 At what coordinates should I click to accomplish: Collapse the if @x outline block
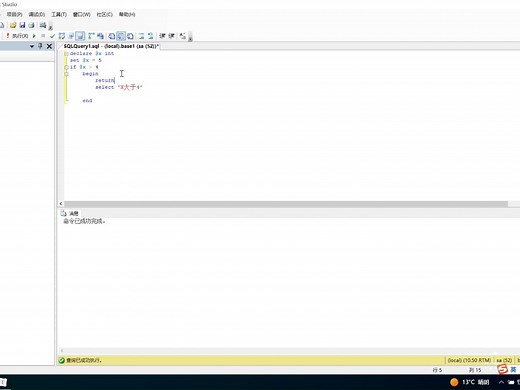point(66,67)
